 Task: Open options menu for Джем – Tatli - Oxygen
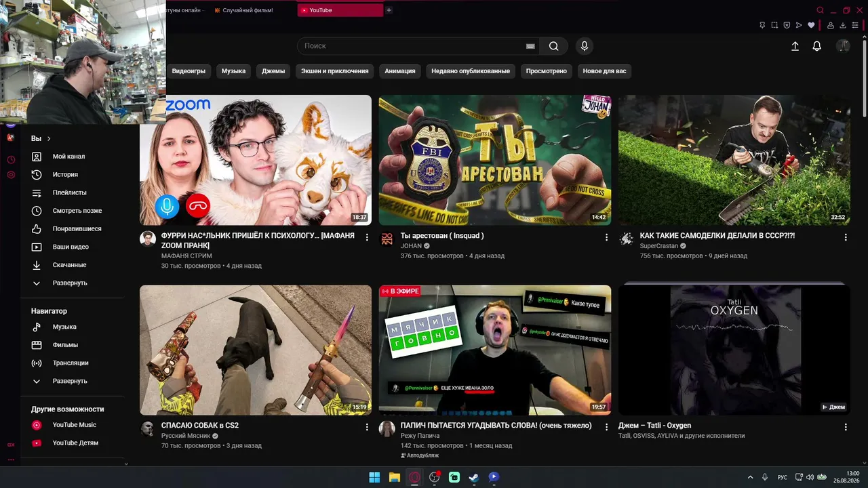pos(846,427)
